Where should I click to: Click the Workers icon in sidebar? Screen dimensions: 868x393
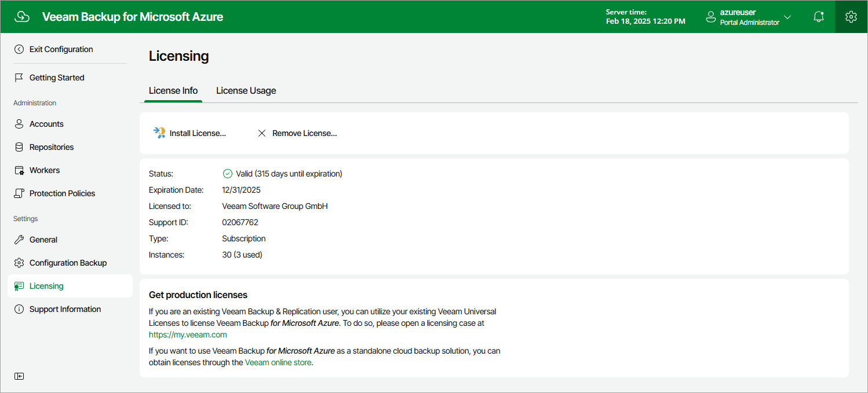coord(19,170)
